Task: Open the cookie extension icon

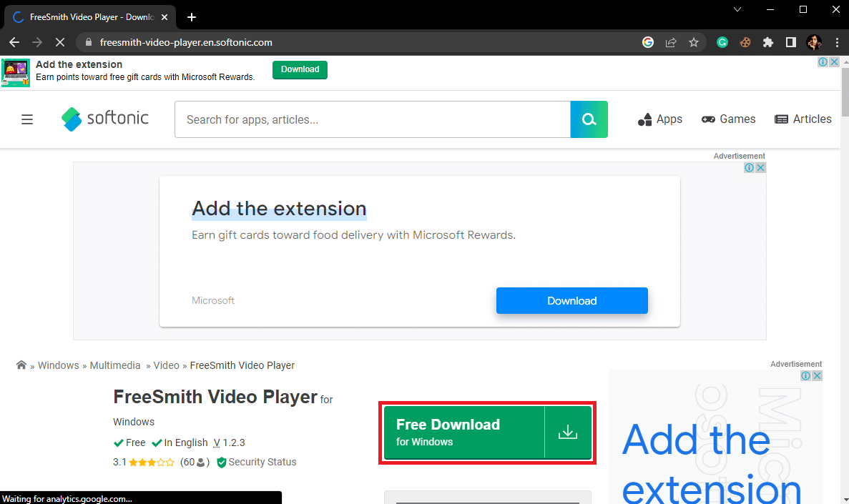Action: coord(745,42)
